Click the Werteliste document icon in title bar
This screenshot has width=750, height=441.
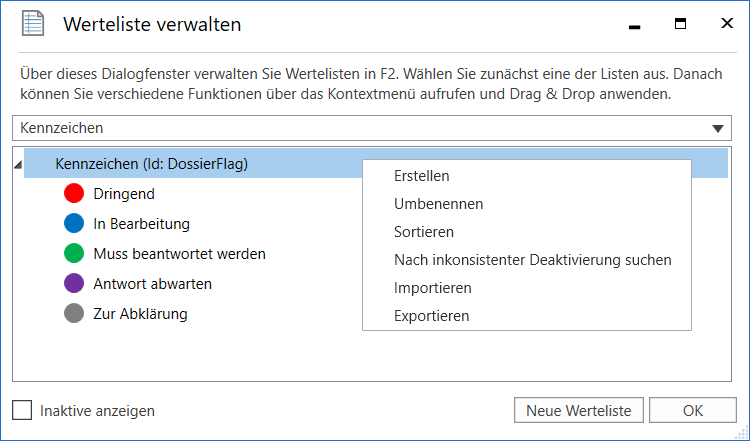click(33, 25)
